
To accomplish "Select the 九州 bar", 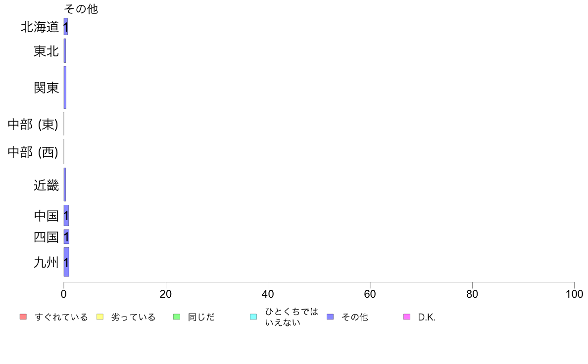I will coord(66,262).
